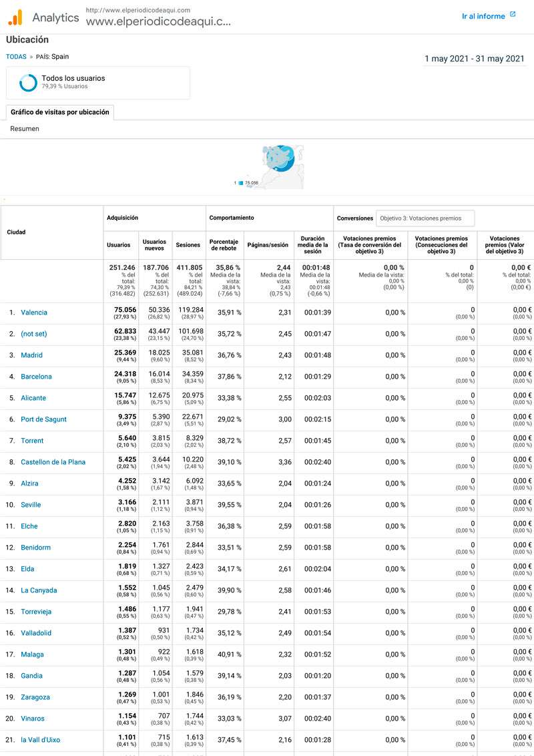Screen dimensions: 534x756
Task: Click the Madrid sessions value 35.081
Action: coord(193,353)
